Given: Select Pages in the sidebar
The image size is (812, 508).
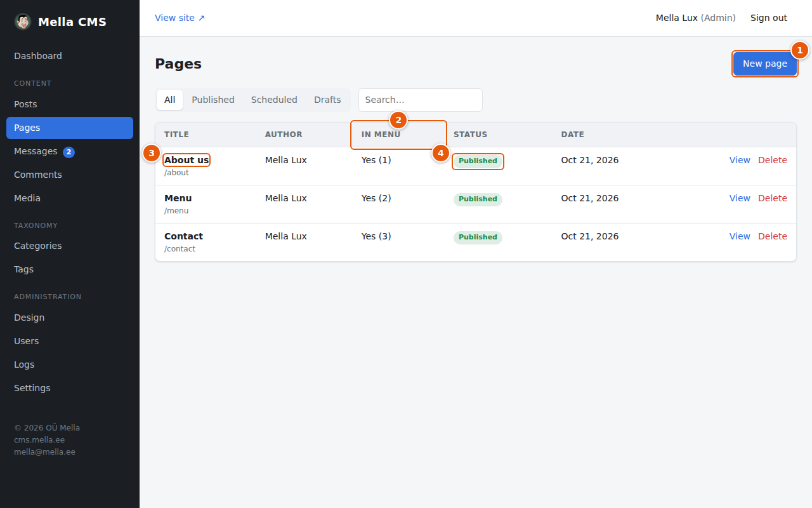Looking at the screenshot, I should point(70,128).
